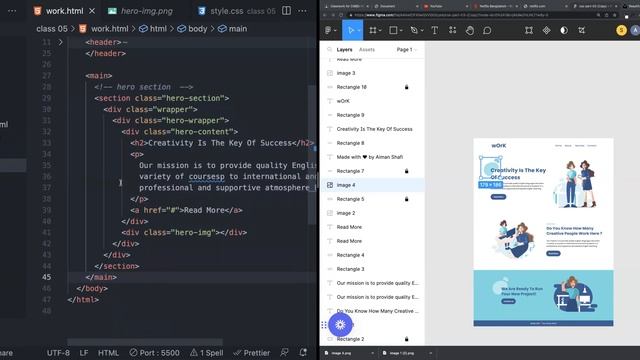Click the search icon in Layers panel
The image size is (640, 360).
329,49
